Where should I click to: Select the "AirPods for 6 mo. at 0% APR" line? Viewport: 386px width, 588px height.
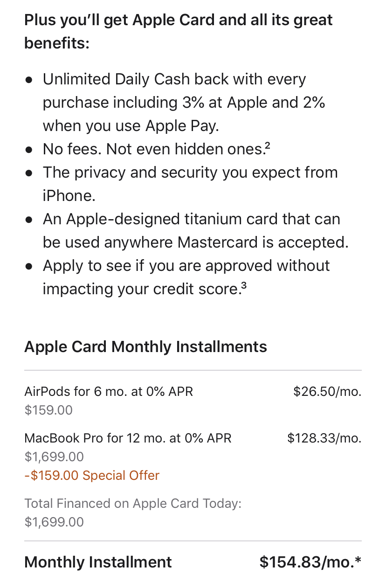pos(109,392)
